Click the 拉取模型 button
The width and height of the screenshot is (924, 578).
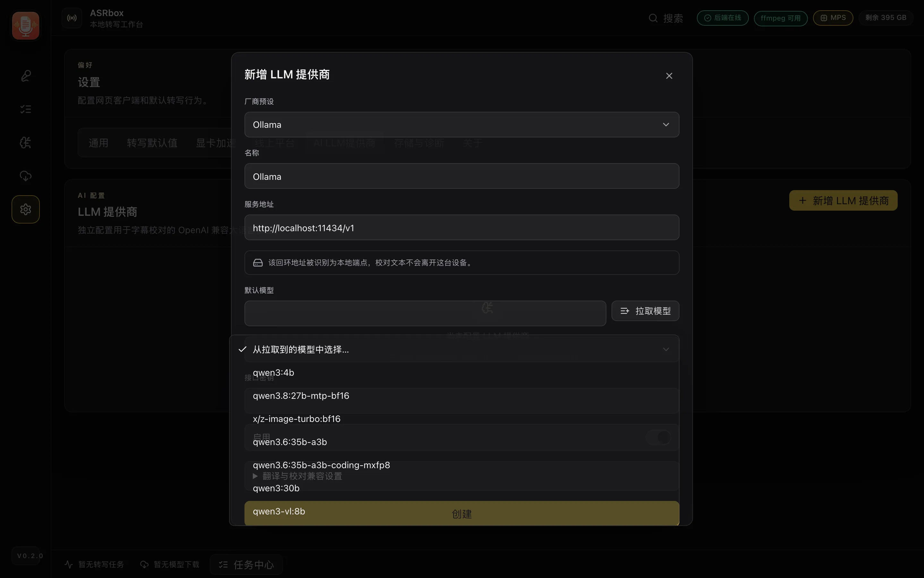click(x=645, y=311)
